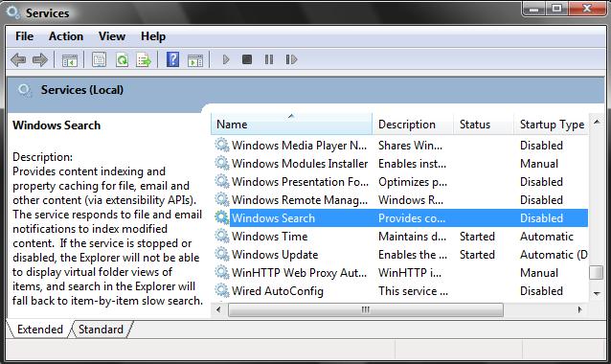Click the vertical scrollbar thumb
This screenshot has width=611, height=364.
coord(597,272)
